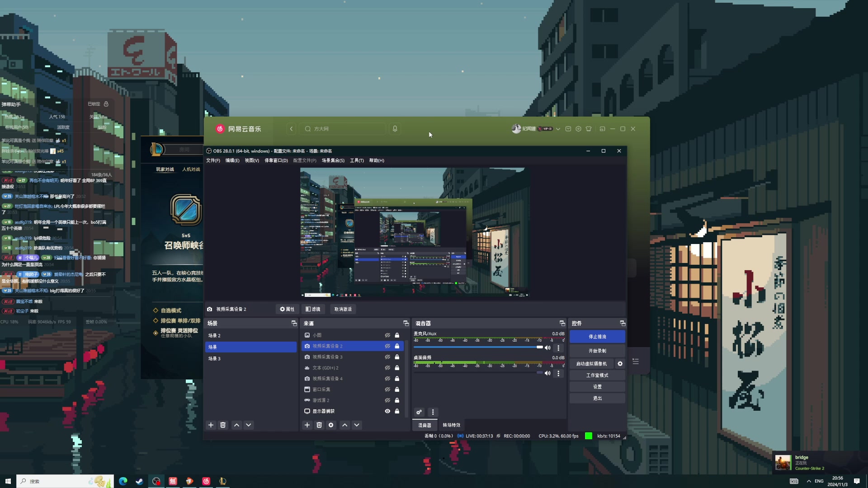Open Steam from Windows taskbar
Screen dimensions: 868x488
(x=139, y=481)
